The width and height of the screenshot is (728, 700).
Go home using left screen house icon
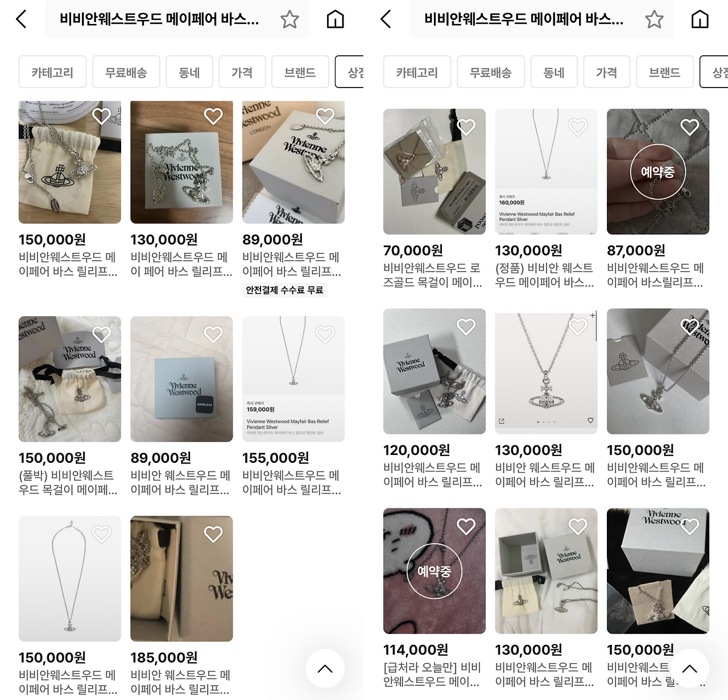336,19
